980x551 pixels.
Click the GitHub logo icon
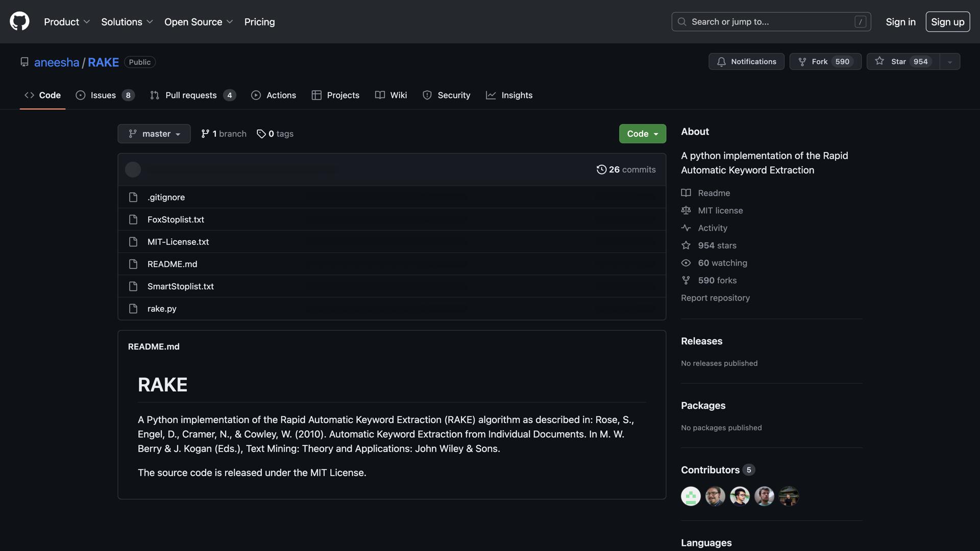(x=19, y=21)
